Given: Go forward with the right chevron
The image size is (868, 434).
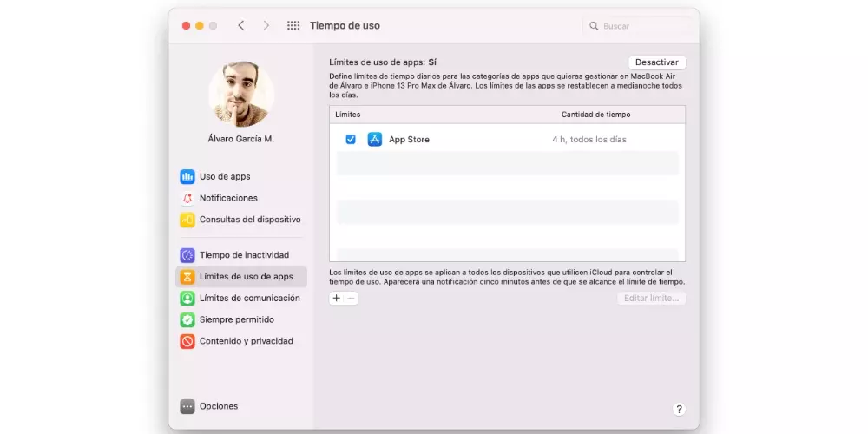Looking at the screenshot, I should coord(266,26).
